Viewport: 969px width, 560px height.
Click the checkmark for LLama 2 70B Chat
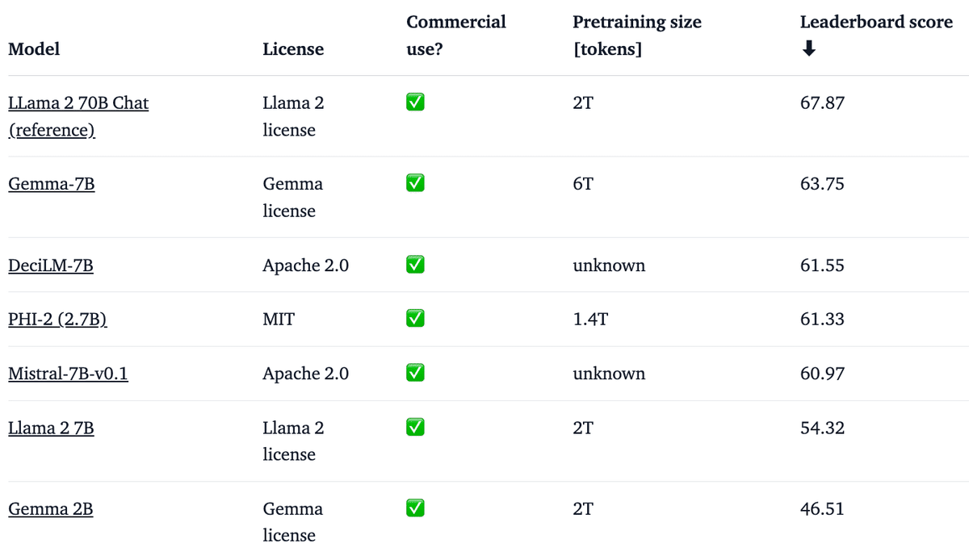(x=415, y=103)
